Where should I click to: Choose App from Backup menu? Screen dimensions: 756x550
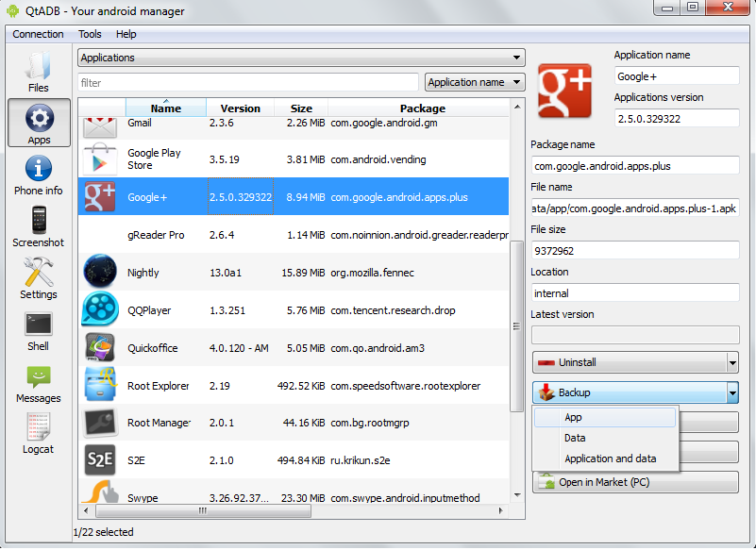605,417
